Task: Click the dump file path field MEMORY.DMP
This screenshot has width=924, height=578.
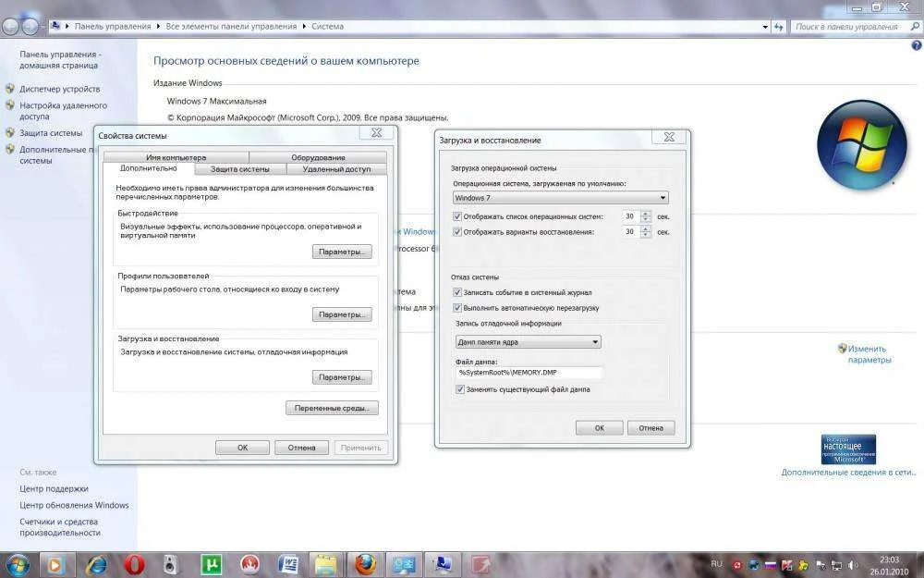Action: click(x=529, y=372)
